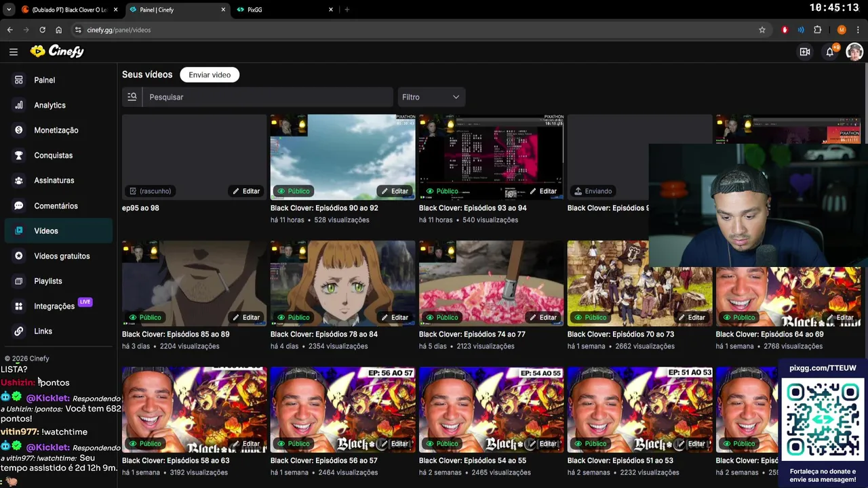Open the camera upload icon in header
Screen dimensions: 868x488
click(805, 52)
